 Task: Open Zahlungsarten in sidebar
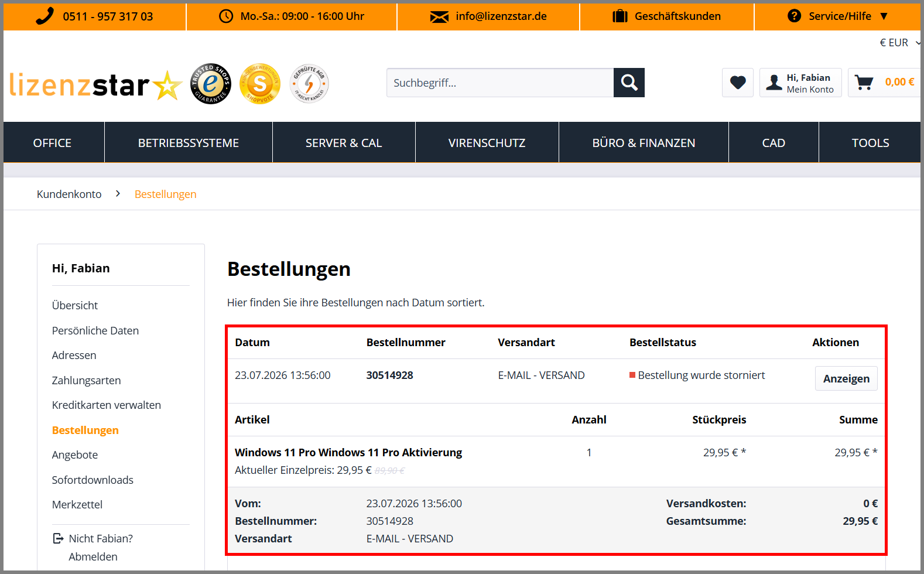click(x=86, y=380)
